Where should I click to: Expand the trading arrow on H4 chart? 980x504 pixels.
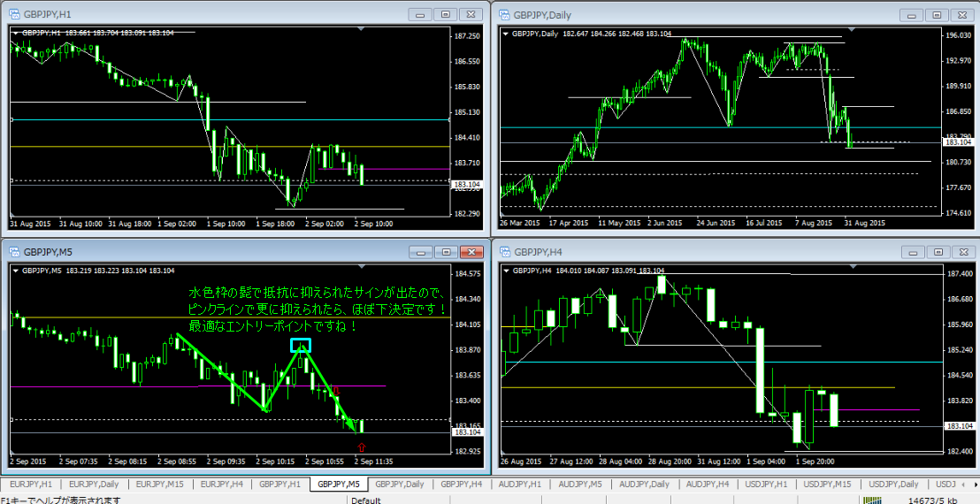505,271
